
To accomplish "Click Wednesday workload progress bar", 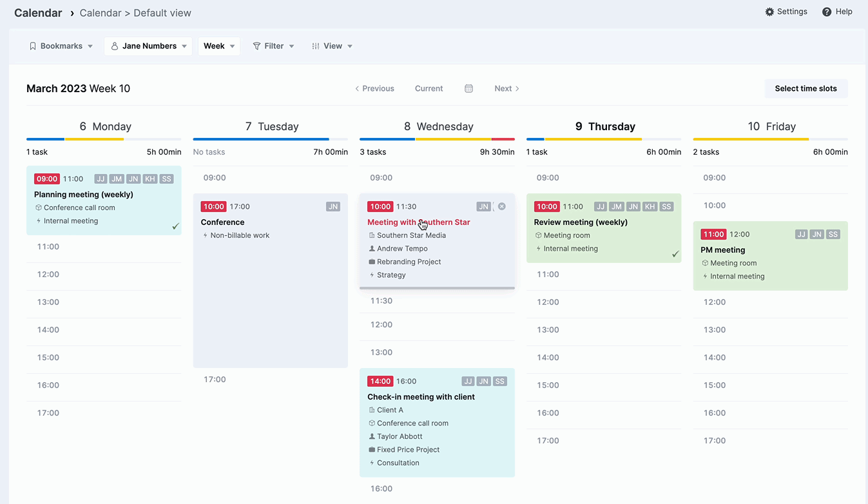I will 437,139.
